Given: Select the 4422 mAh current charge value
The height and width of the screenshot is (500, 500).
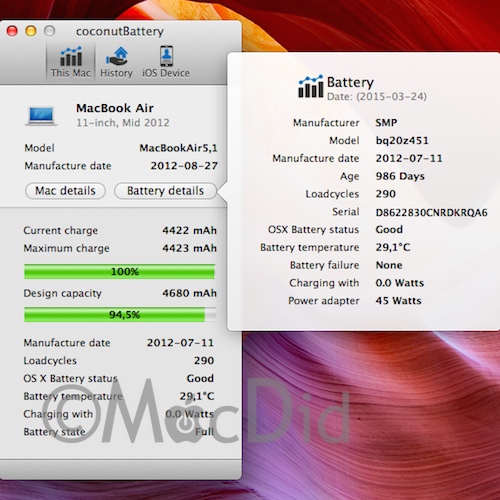Looking at the screenshot, I should (x=189, y=230).
